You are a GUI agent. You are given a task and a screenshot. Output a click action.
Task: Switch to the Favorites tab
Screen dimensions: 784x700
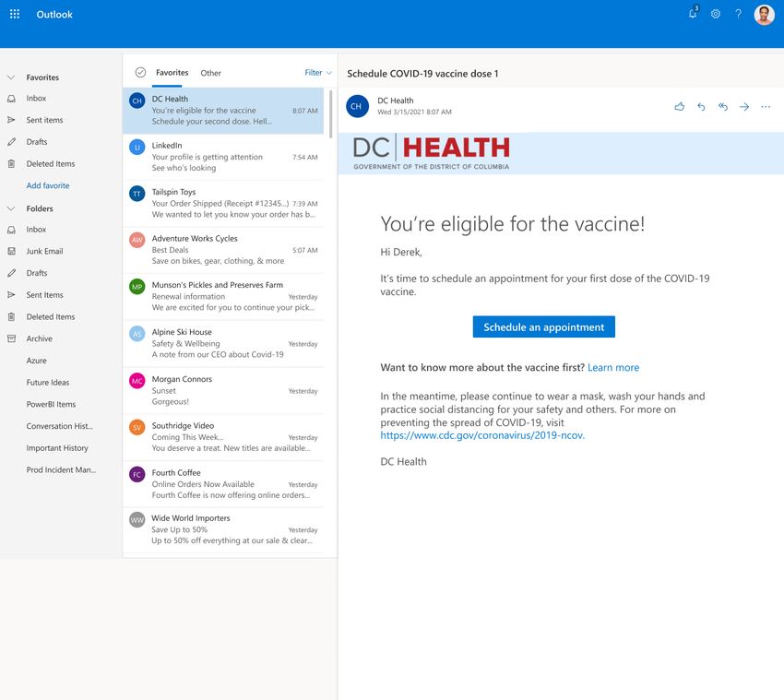pos(172,73)
